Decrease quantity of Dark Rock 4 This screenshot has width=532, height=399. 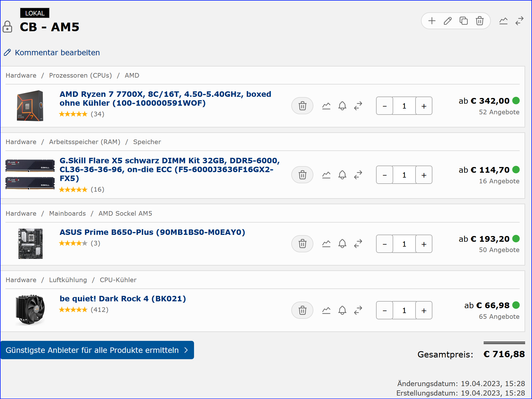pyautogui.click(x=385, y=310)
